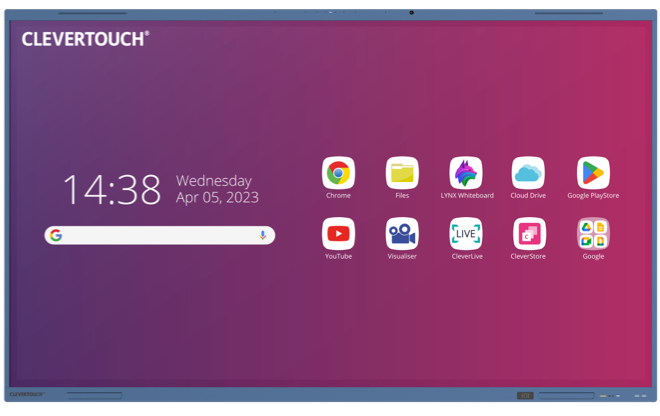The image size is (660, 416).
Task: Open the Visualiser camera app
Action: pos(402,234)
